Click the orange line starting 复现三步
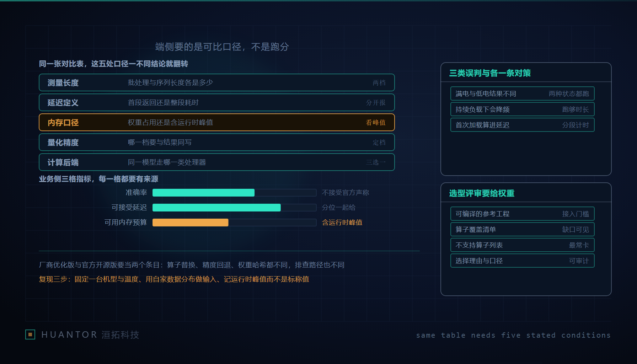The height and width of the screenshot is (364, 637). pyautogui.click(x=174, y=279)
